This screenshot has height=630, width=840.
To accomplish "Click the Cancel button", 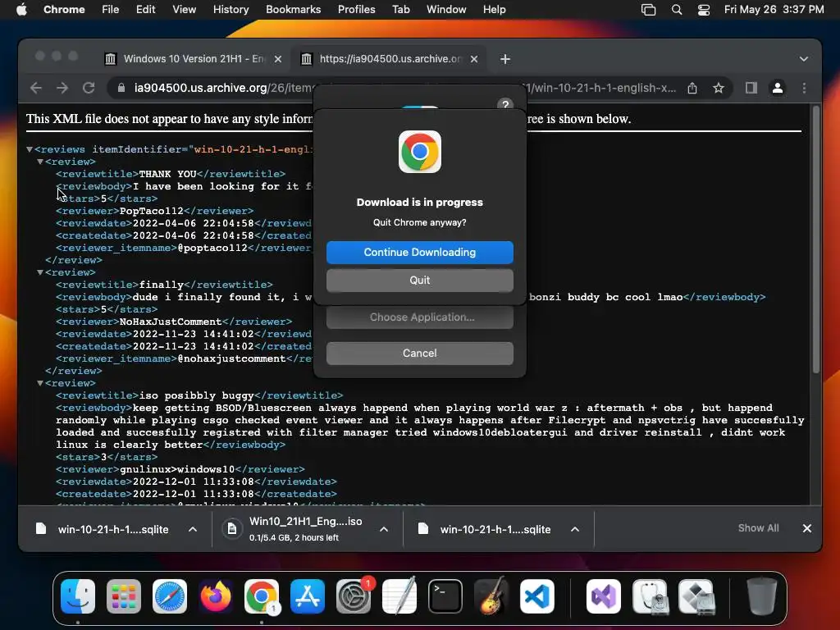I will click(419, 353).
